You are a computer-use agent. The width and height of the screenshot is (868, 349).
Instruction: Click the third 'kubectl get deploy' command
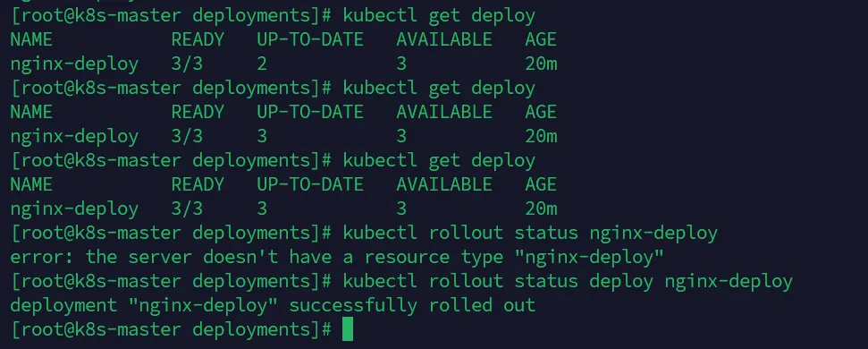coord(439,161)
